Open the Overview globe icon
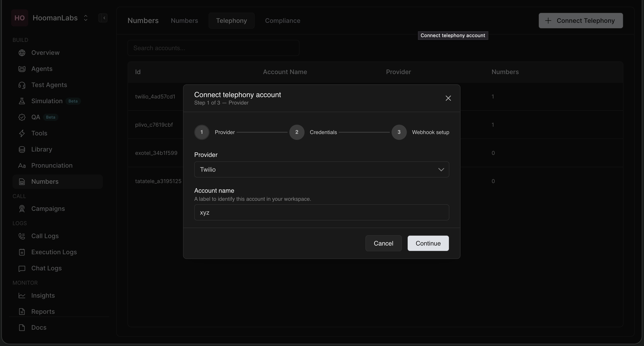The height and width of the screenshot is (346, 644). pos(22,53)
